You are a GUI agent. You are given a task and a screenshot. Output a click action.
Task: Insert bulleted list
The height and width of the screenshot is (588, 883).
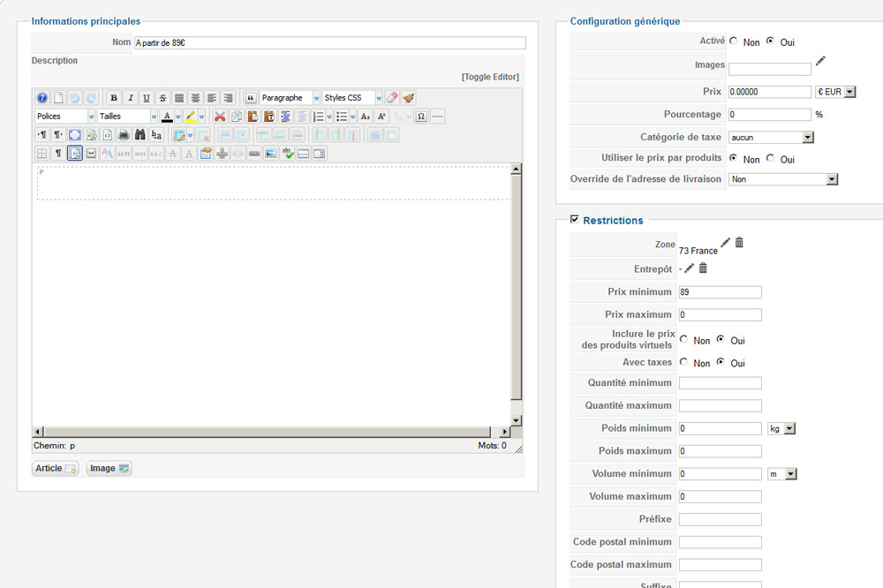click(342, 117)
